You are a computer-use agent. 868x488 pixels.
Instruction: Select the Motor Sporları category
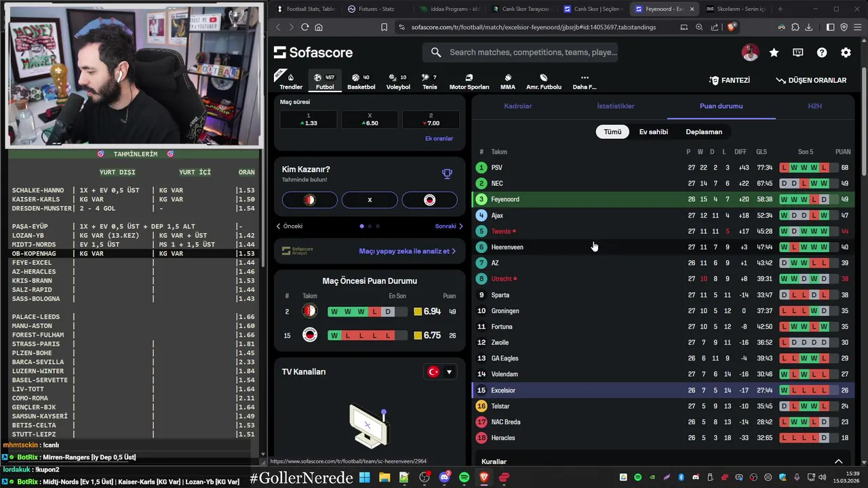[x=469, y=81]
